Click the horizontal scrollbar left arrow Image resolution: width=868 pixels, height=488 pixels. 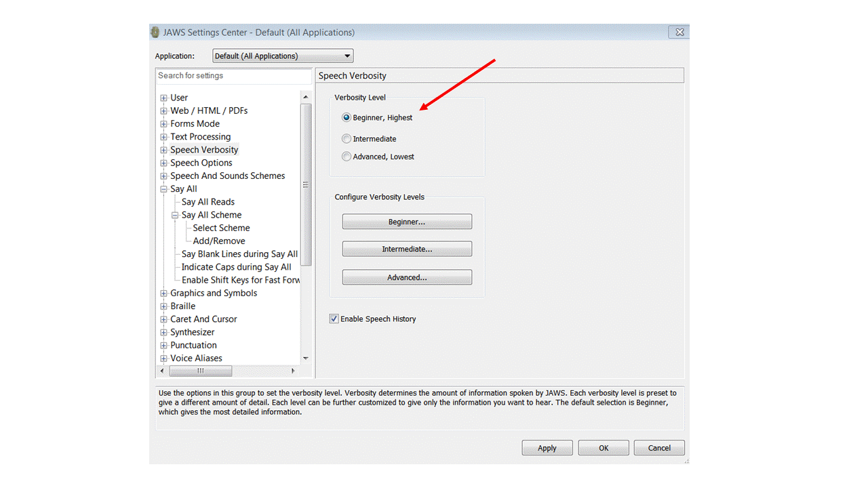pyautogui.click(x=161, y=371)
